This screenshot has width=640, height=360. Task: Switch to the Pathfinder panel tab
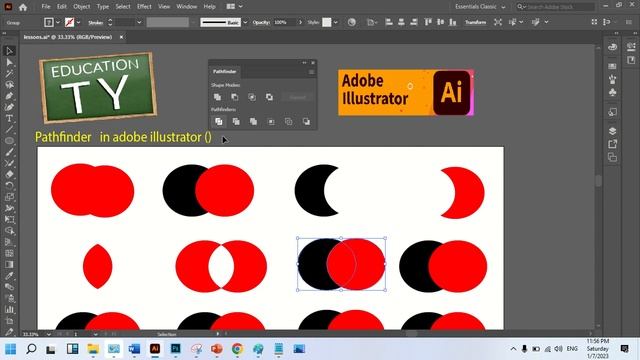pos(224,72)
